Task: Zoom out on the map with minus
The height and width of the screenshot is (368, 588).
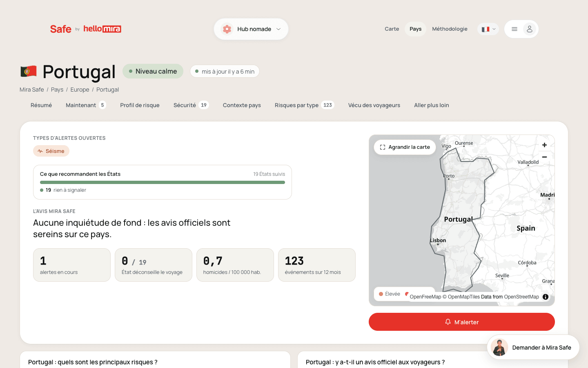Action: coord(544,157)
